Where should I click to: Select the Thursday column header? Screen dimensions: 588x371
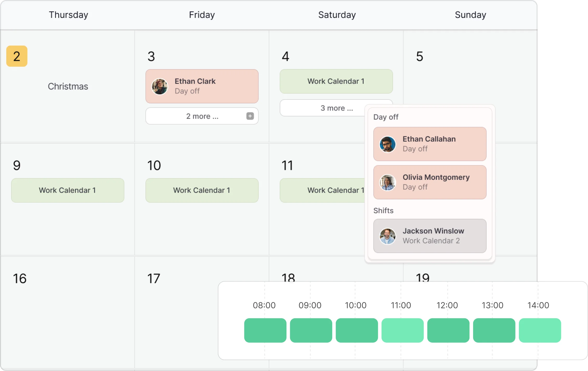[68, 15]
